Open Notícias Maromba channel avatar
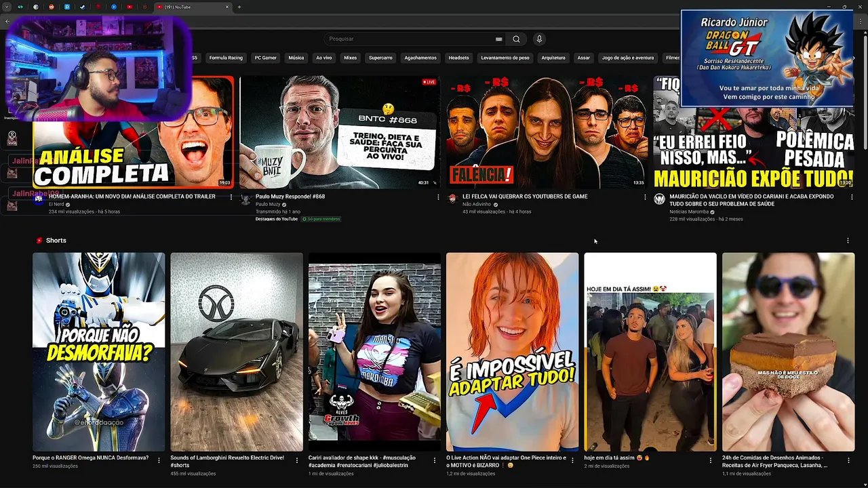868x488 pixels. pyautogui.click(x=659, y=199)
